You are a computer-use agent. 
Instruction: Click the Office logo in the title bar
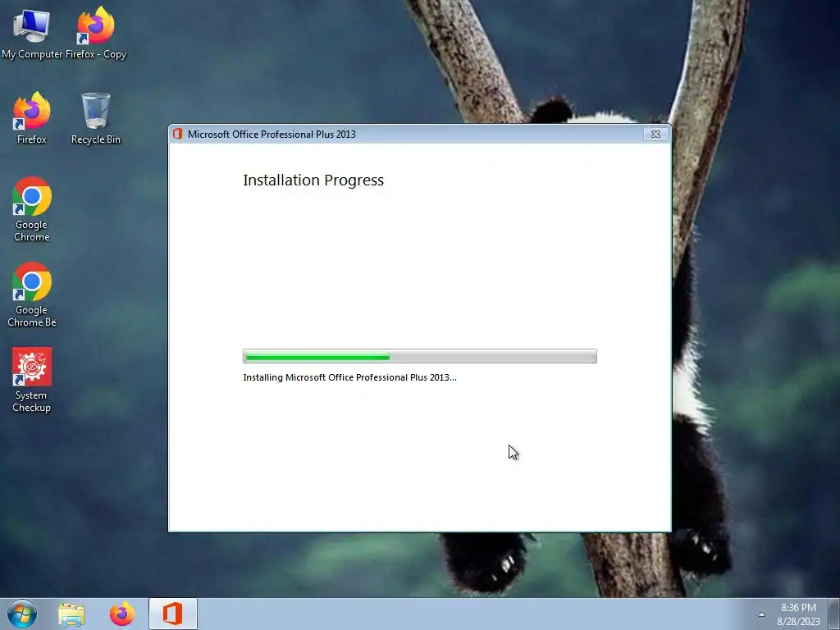pyautogui.click(x=178, y=134)
